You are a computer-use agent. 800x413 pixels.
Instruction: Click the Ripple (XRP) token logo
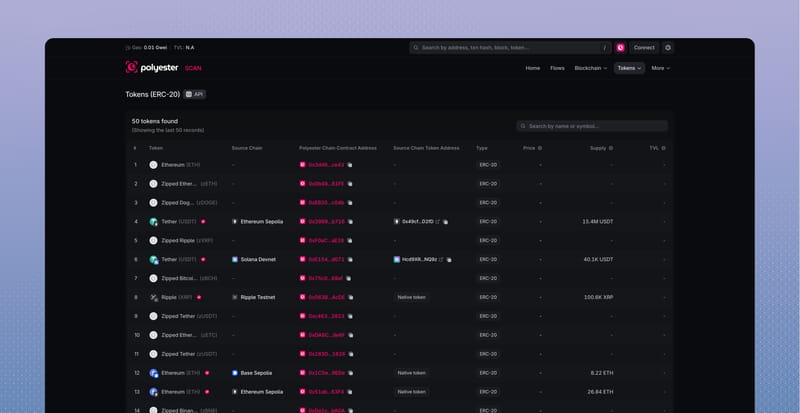tap(154, 297)
